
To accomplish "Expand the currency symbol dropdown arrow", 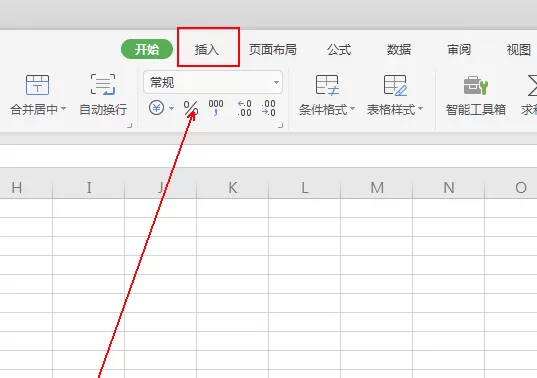I will [171, 109].
